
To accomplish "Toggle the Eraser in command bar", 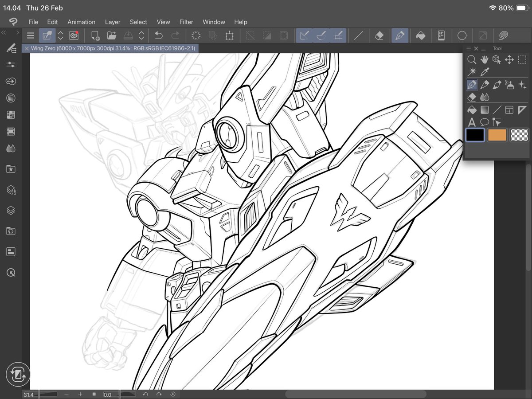I will click(x=379, y=35).
